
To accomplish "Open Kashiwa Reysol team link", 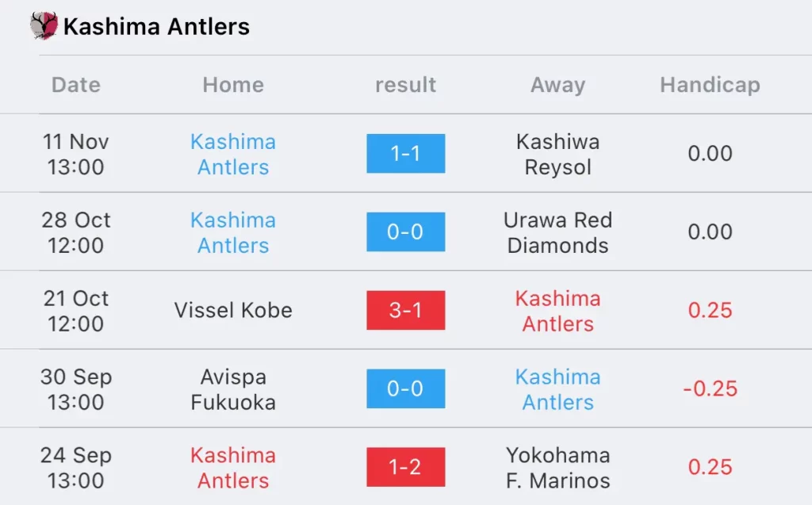I will coord(557,154).
